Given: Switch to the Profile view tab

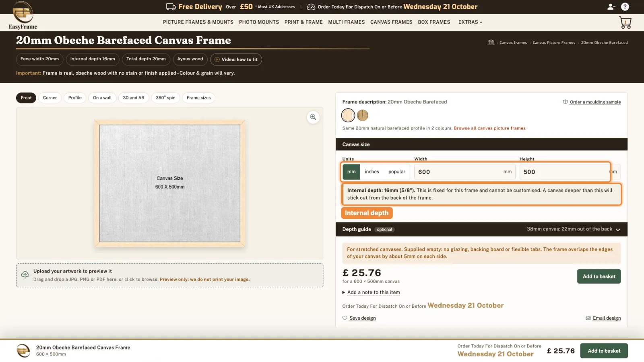Looking at the screenshot, I should [75, 98].
